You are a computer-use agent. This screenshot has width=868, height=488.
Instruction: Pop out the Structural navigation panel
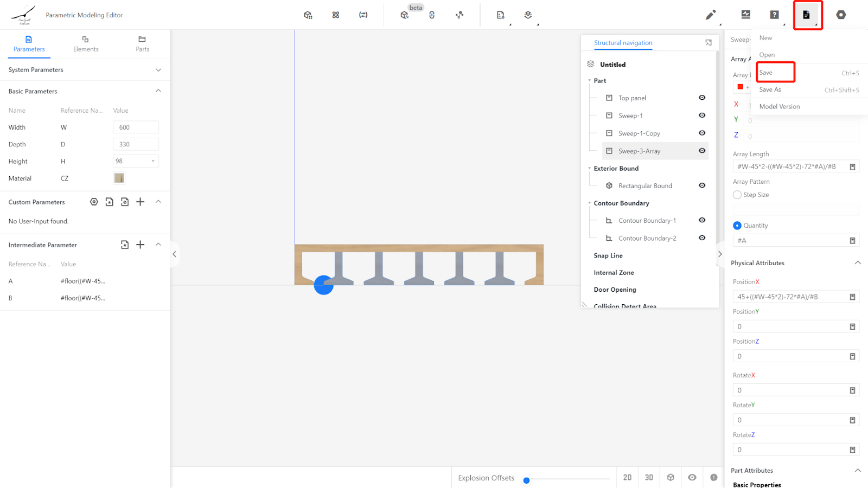click(709, 42)
